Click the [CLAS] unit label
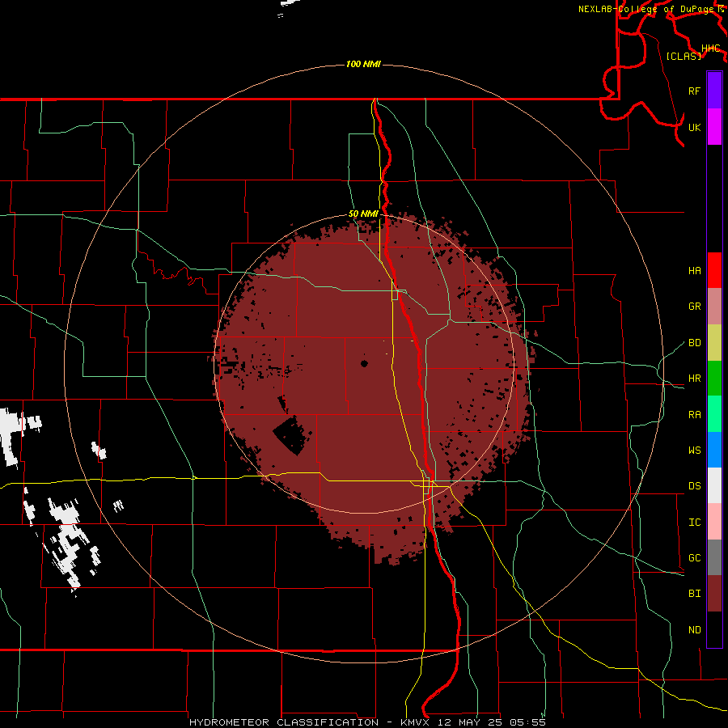The width and height of the screenshot is (728, 728). click(684, 57)
